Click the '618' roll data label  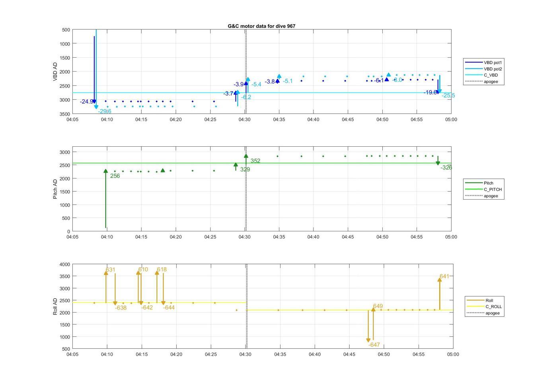(162, 270)
